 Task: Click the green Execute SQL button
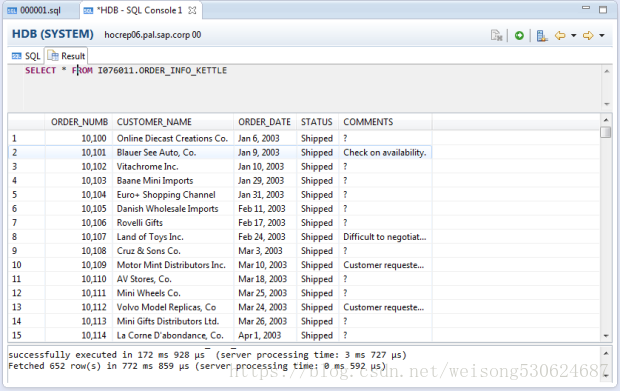click(519, 36)
